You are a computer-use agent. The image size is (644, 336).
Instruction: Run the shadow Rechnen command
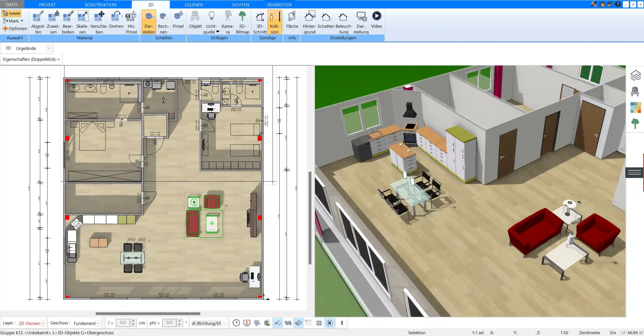pyautogui.click(x=163, y=22)
